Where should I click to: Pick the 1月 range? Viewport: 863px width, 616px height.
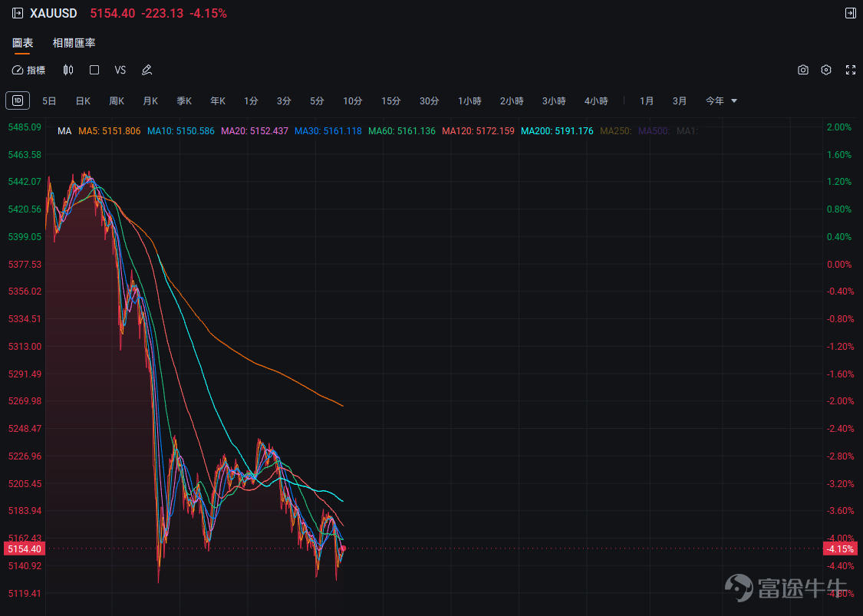tap(647, 100)
